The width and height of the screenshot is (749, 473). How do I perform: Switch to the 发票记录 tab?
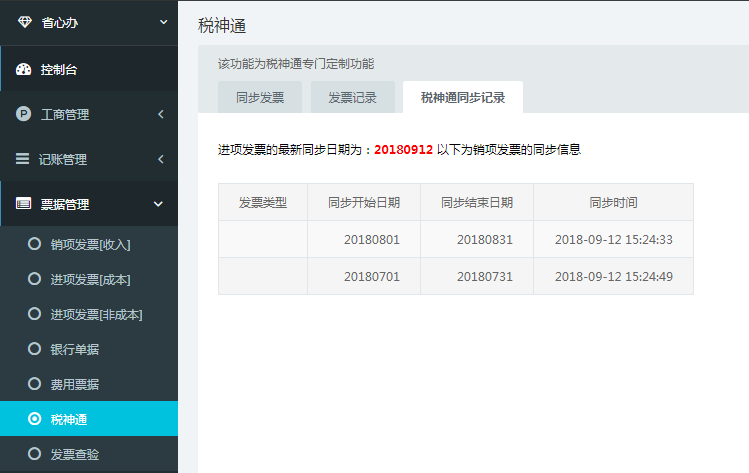[x=353, y=97]
